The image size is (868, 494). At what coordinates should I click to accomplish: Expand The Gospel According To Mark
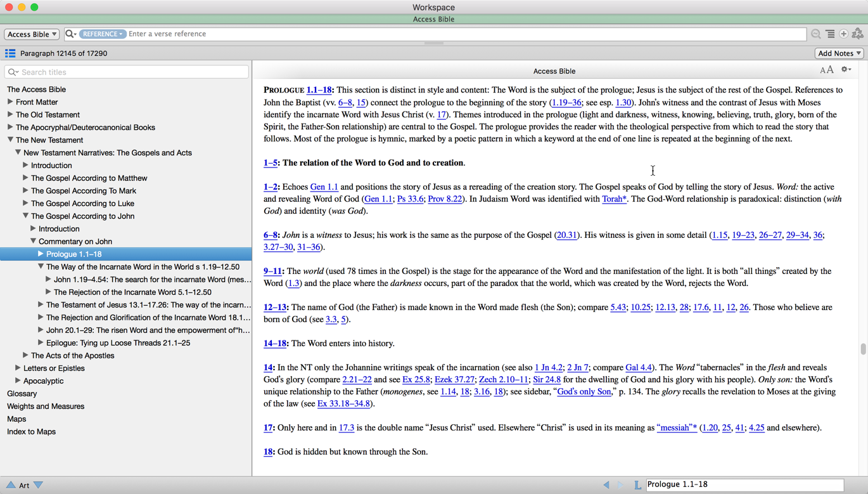(x=25, y=190)
